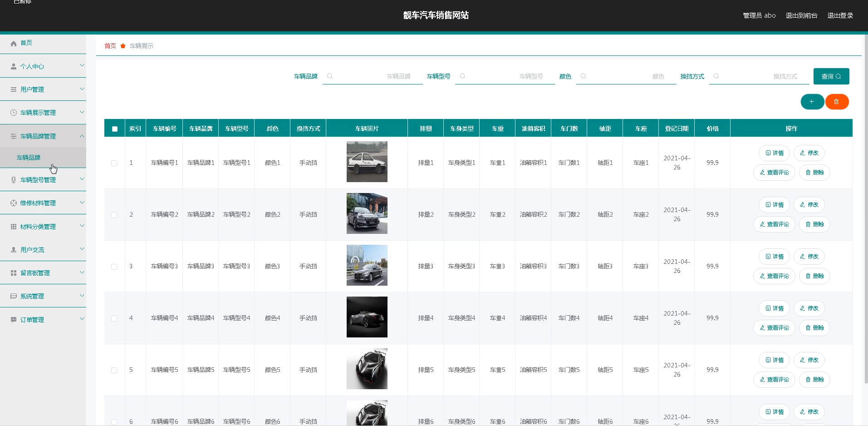Open 系统管理 menu entry
Viewport: 868px width, 426px height.
[43, 296]
